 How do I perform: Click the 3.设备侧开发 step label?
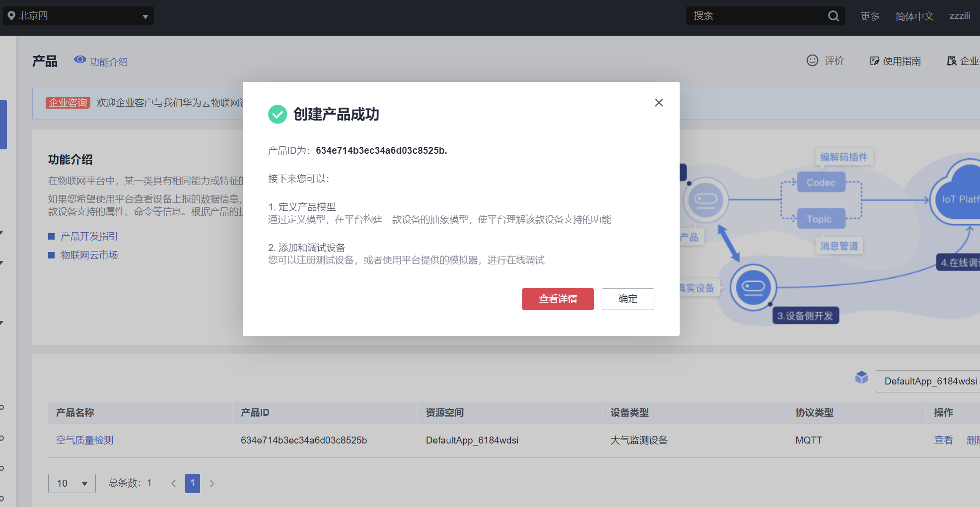click(x=805, y=316)
